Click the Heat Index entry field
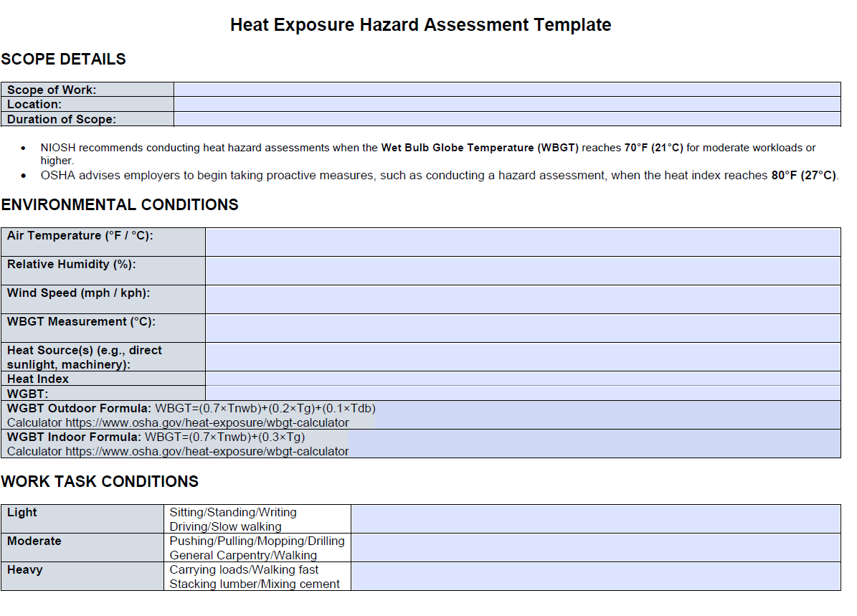Image resolution: width=857 pixels, height=616 pixels. 524,379
